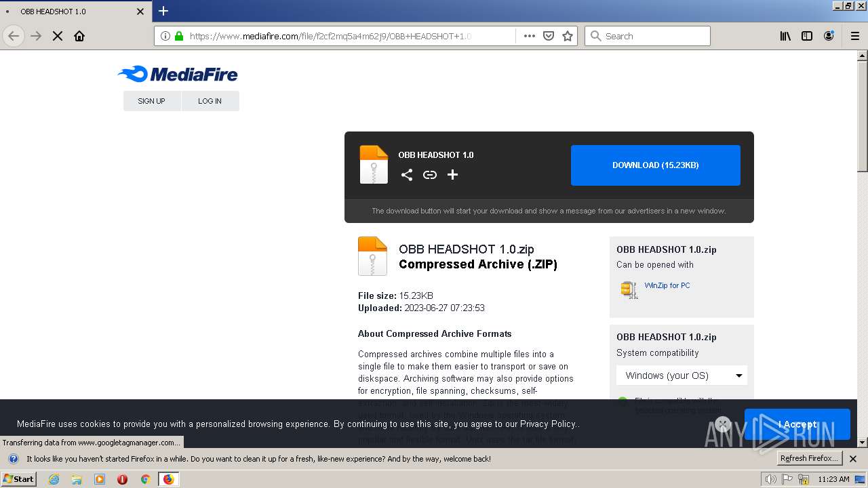868x488 pixels.
Task: Open the Windows (your OS) dropdown
Action: [682, 375]
